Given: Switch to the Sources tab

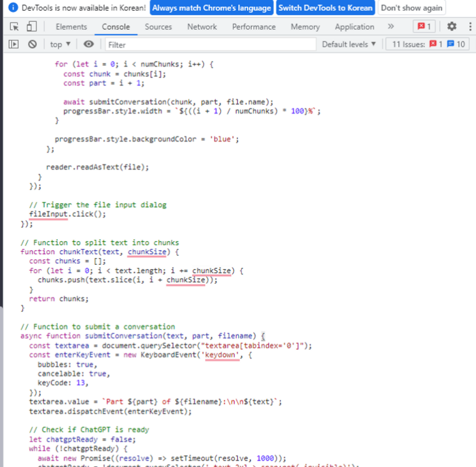Looking at the screenshot, I should coord(158,27).
